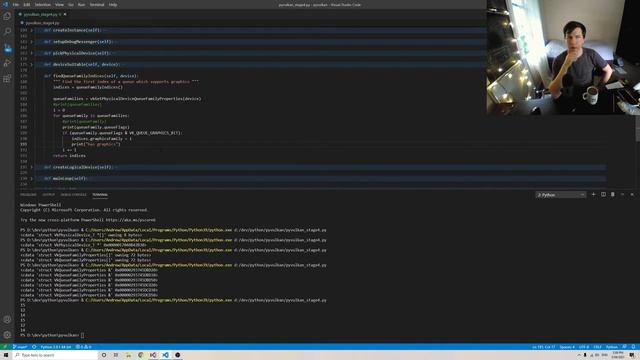Open the terminal selector dropdown '2: Python'
Image resolution: width=640 pixels, height=360 pixels.
(x=561, y=195)
